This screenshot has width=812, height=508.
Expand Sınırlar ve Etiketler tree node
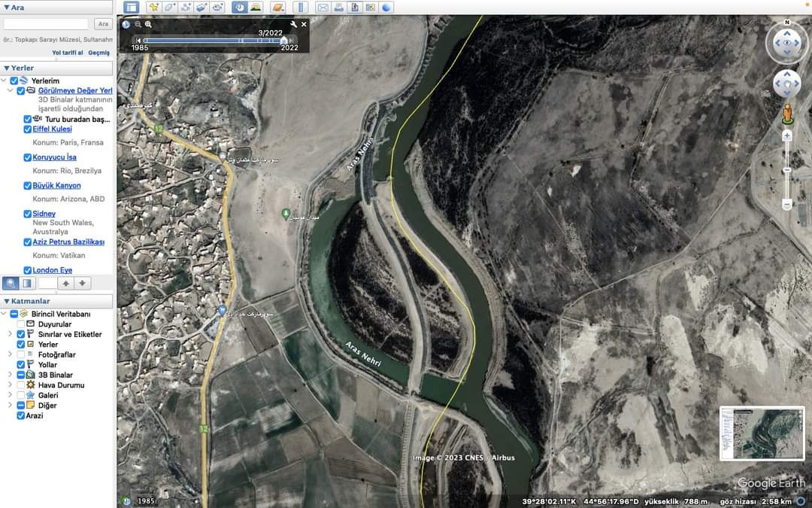point(10,334)
